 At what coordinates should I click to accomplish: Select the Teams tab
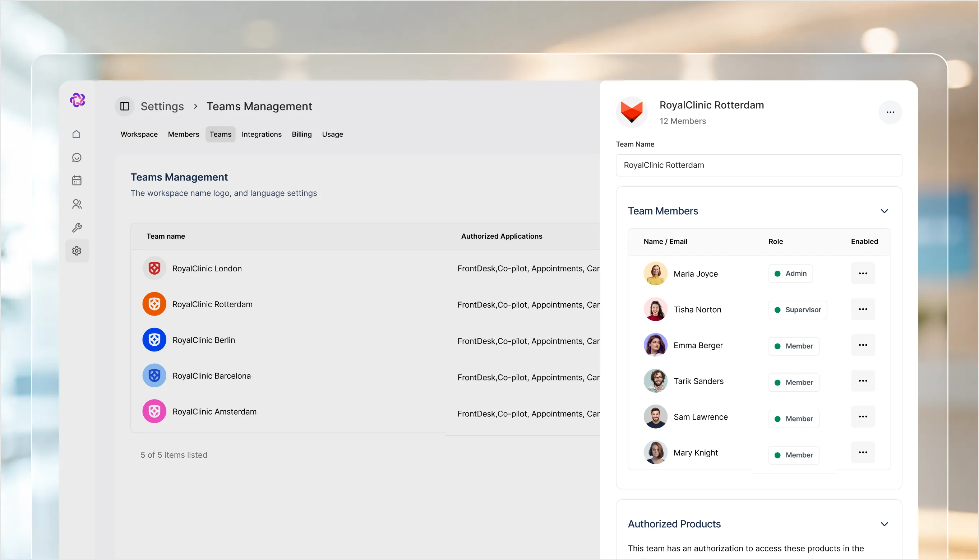tap(221, 134)
